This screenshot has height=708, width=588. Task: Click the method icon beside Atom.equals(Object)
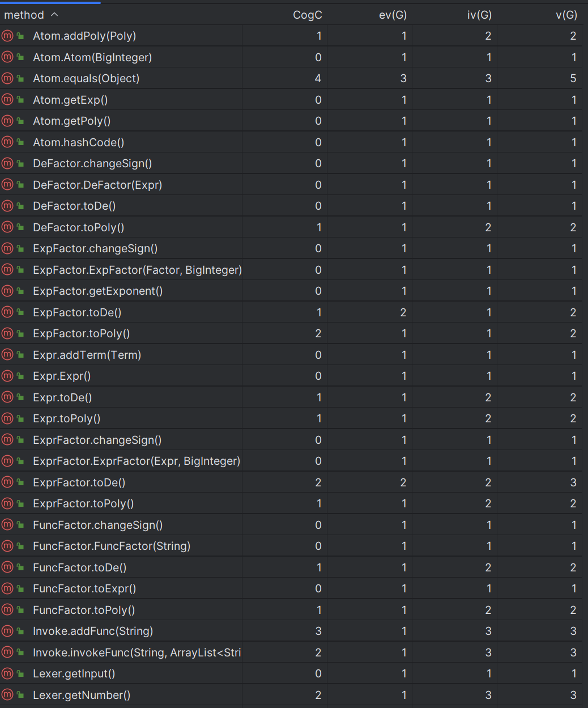[7, 79]
